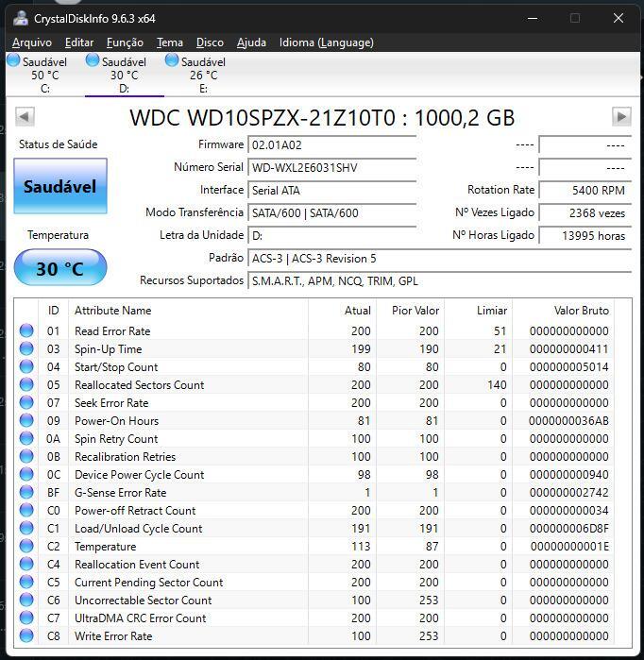Click status orb for Spin Retry Count
Viewport: 644px width, 660px height.
click(x=26, y=439)
